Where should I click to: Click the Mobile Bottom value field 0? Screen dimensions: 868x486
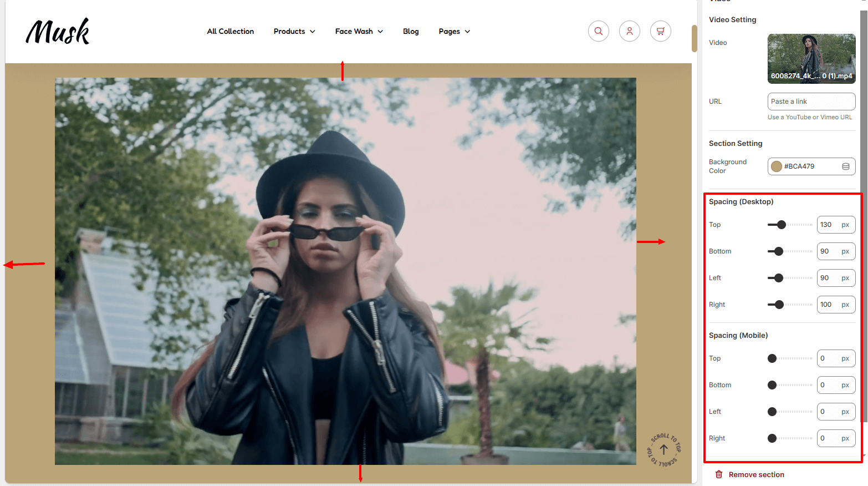836,385
